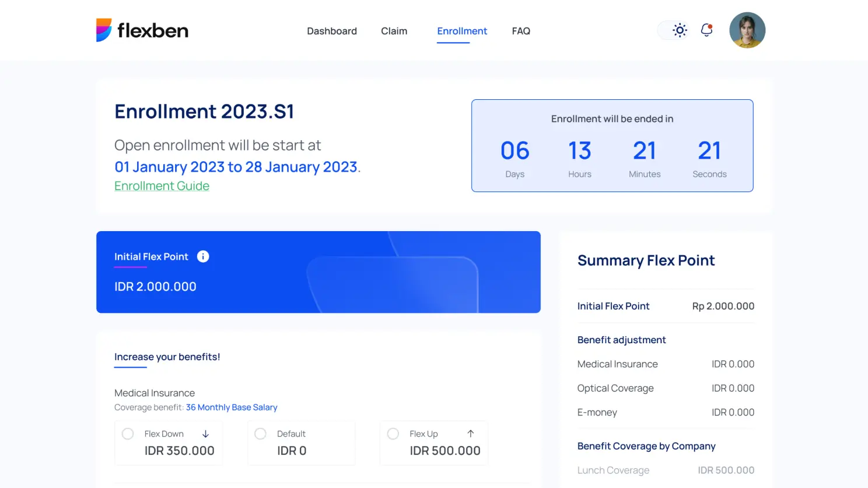Click the flexben logo icon
The height and width of the screenshot is (488, 868).
point(104,30)
